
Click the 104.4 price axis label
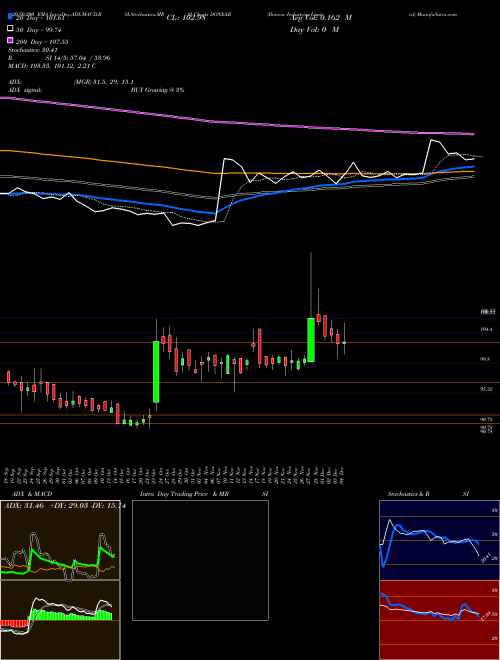click(x=485, y=330)
